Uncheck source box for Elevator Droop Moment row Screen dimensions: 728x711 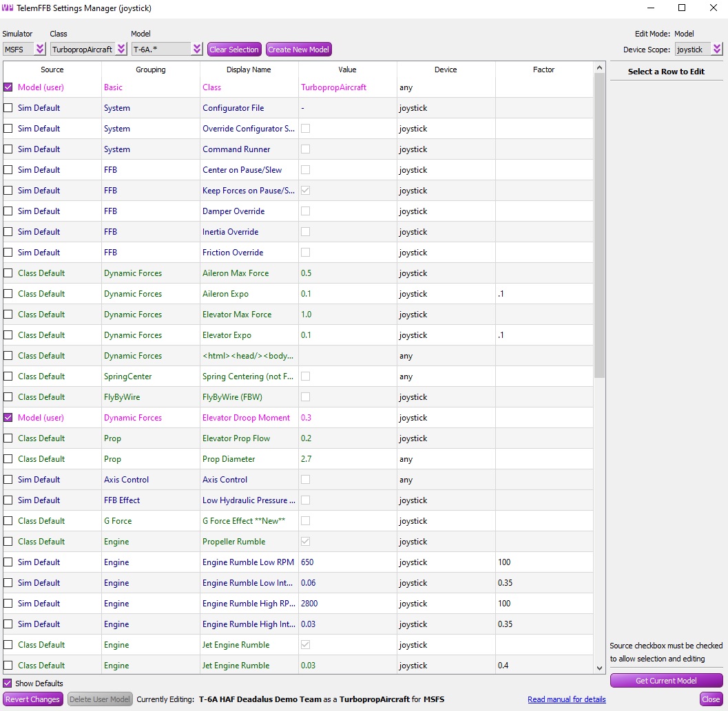[8, 417]
